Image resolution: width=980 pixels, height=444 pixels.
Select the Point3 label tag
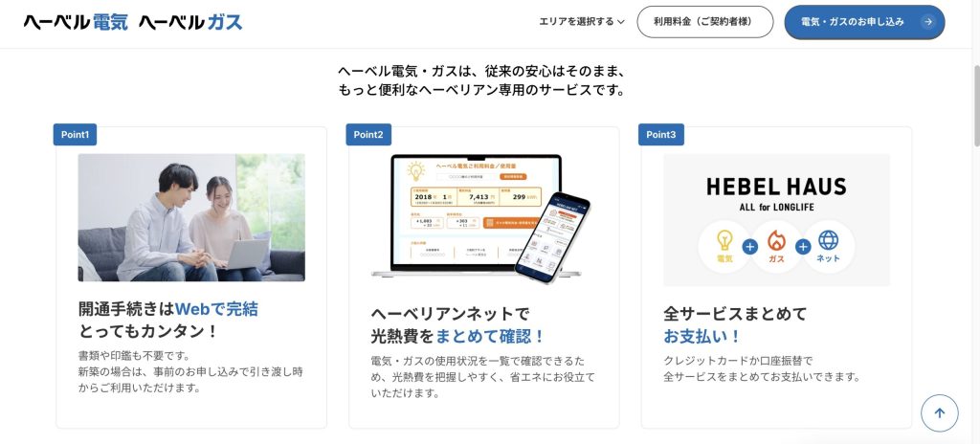pos(660,135)
